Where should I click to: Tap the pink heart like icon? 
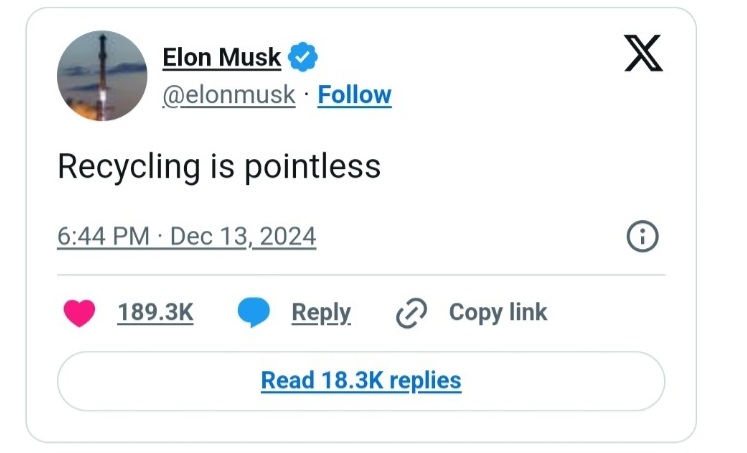79,313
